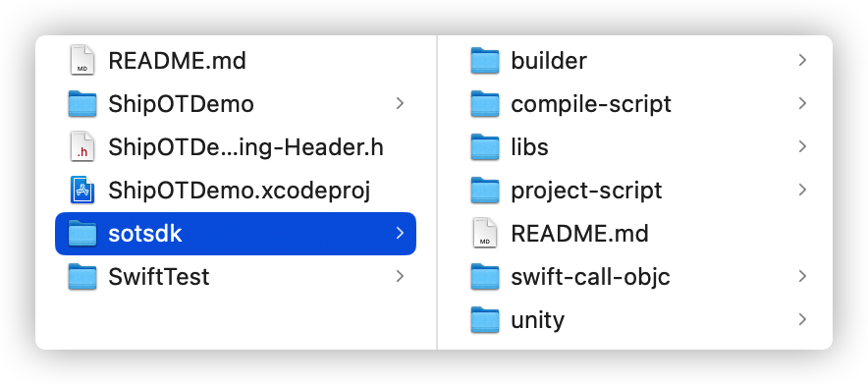Expand the ShipOTDemo folder chevron
868x385 pixels.
[400, 103]
